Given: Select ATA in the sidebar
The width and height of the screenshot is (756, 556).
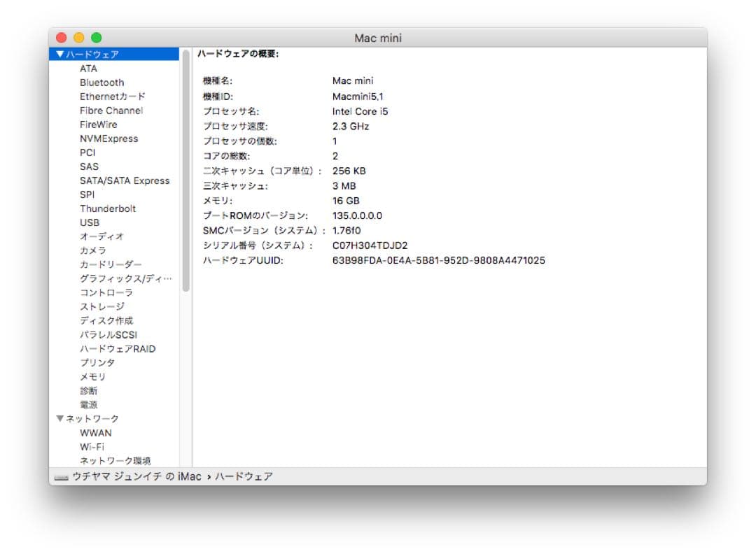Looking at the screenshot, I should point(88,69).
